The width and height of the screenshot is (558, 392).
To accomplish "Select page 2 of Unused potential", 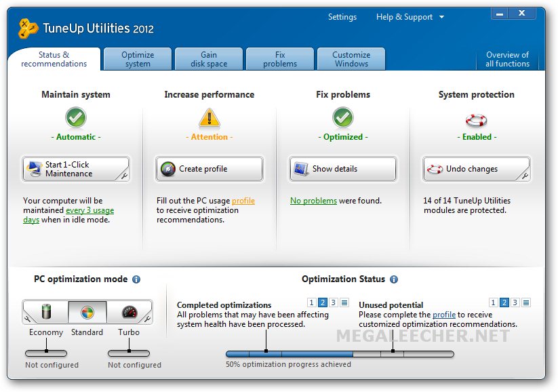I will (x=504, y=302).
